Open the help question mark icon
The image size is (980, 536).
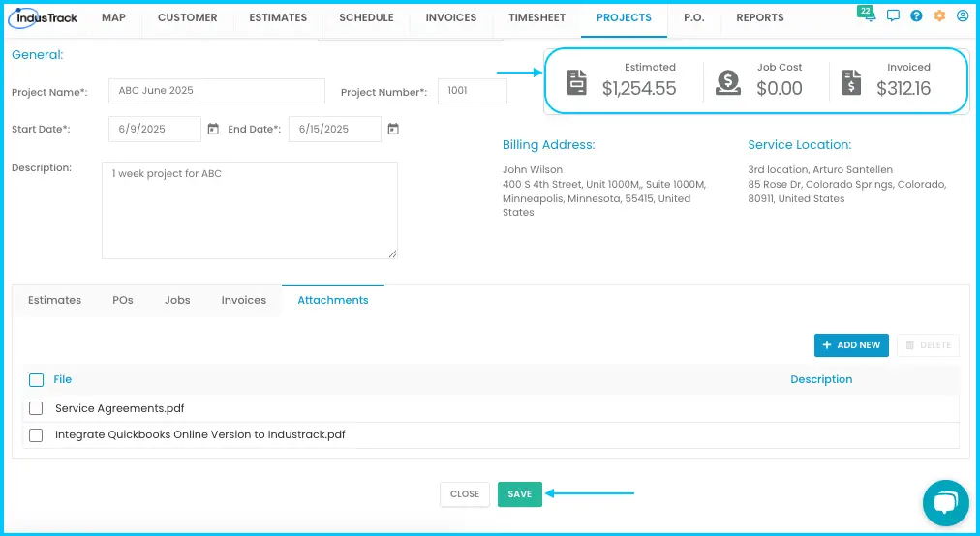pyautogui.click(x=916, y=15)
